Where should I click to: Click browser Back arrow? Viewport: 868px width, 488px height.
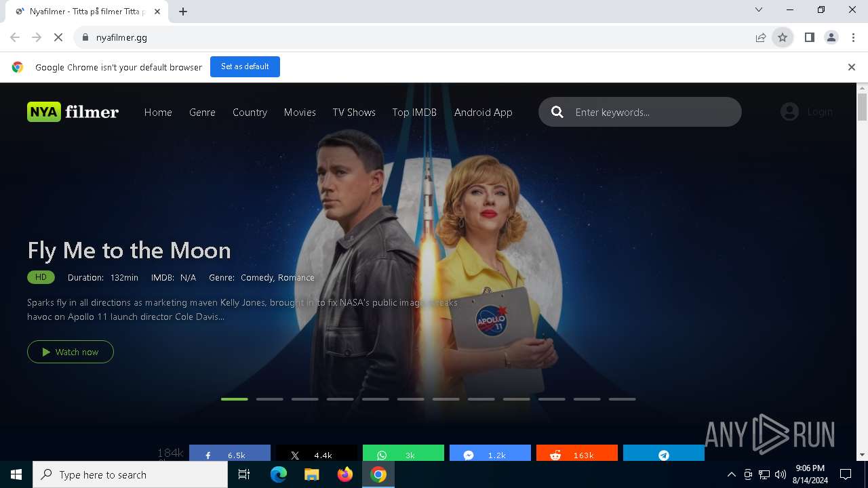pyautogui.click(x=15, y=37)
